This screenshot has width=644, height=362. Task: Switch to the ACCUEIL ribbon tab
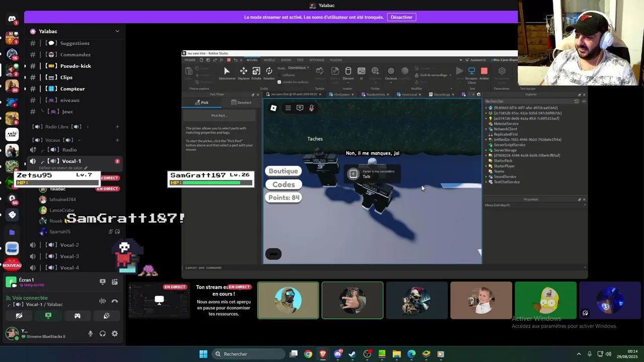pos(252,60)
